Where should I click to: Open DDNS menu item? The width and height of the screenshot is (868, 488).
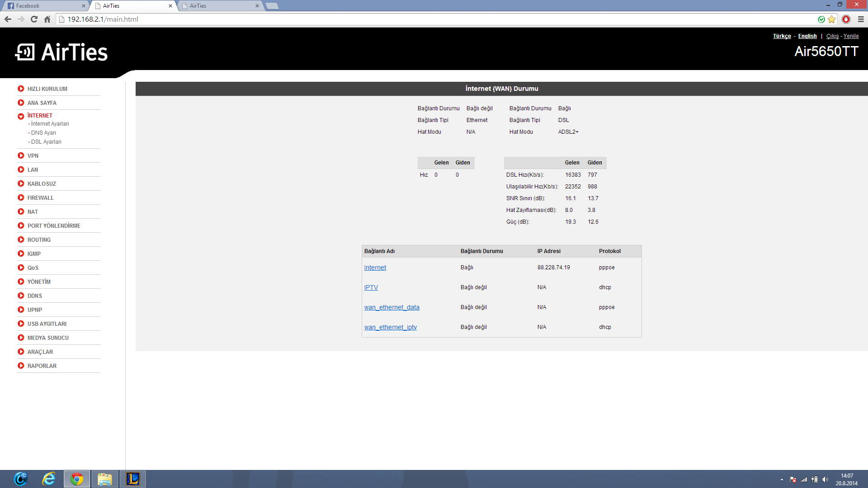[x=35, y=296]
